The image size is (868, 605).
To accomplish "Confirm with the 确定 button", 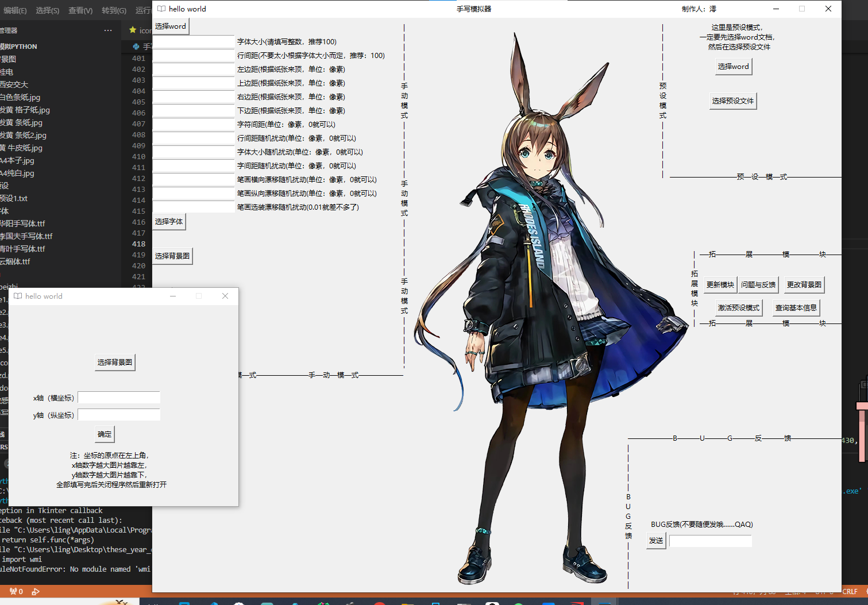I will [x=105, y=434].
